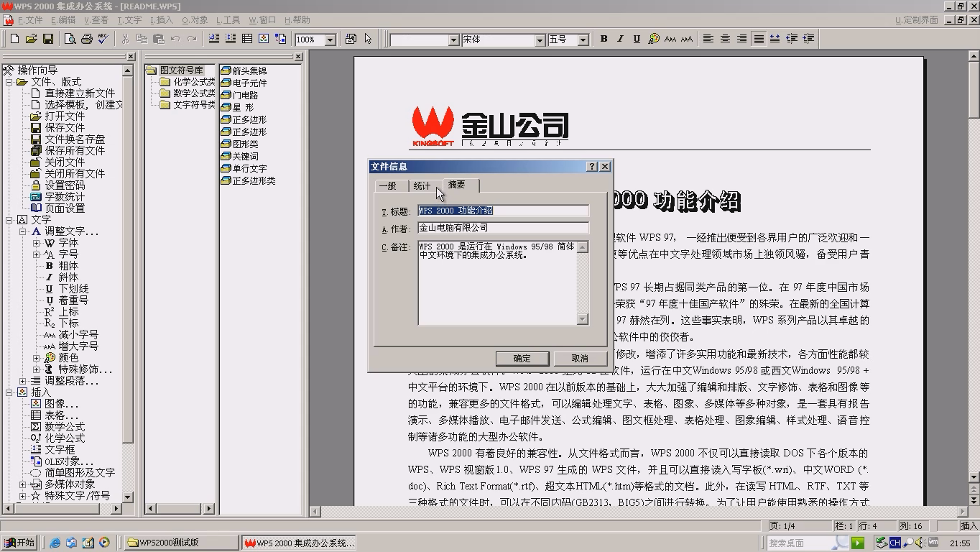Expand the 字体 tree node
Screen dimensions: 980x552
point(36,243)
